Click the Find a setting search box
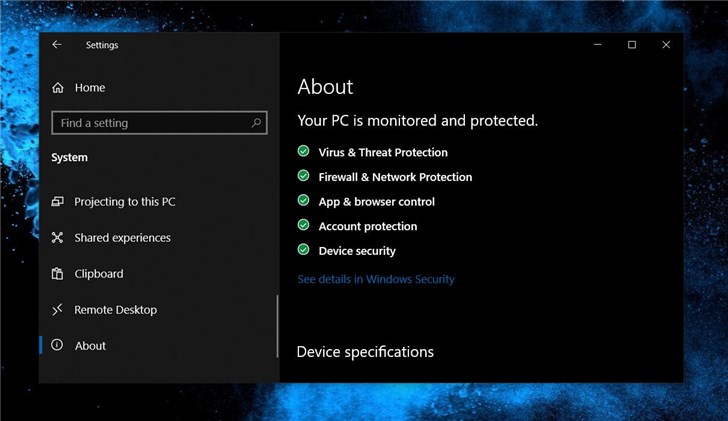Image resolution: width=728 pixels, height=421 pixels. 150,123
